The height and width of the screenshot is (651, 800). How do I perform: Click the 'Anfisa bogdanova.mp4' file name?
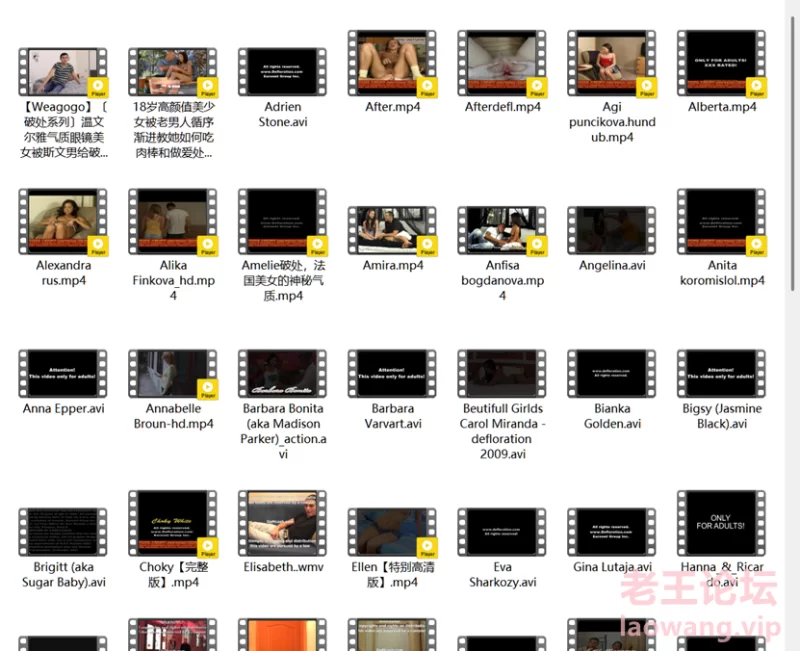502,281
